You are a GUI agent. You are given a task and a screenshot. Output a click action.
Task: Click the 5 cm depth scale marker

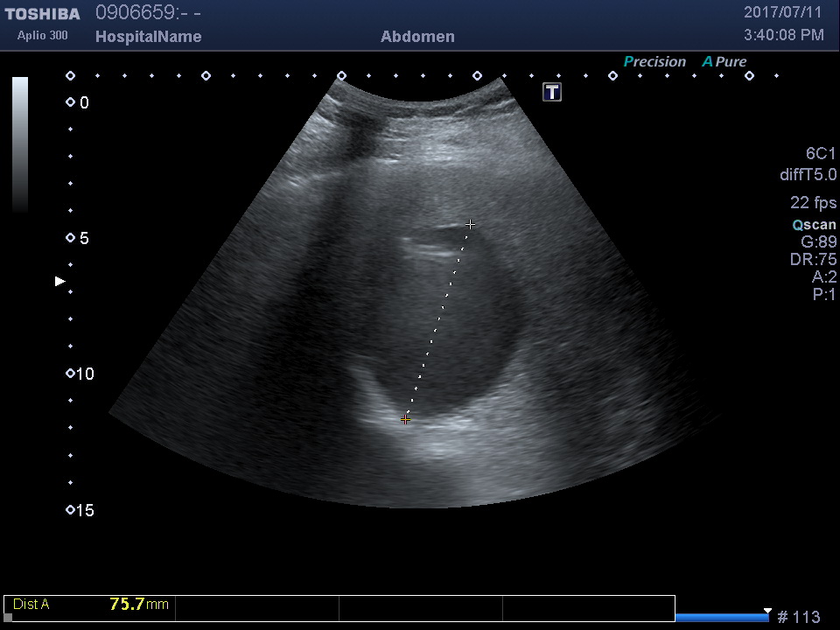click(x=71, y=238)
